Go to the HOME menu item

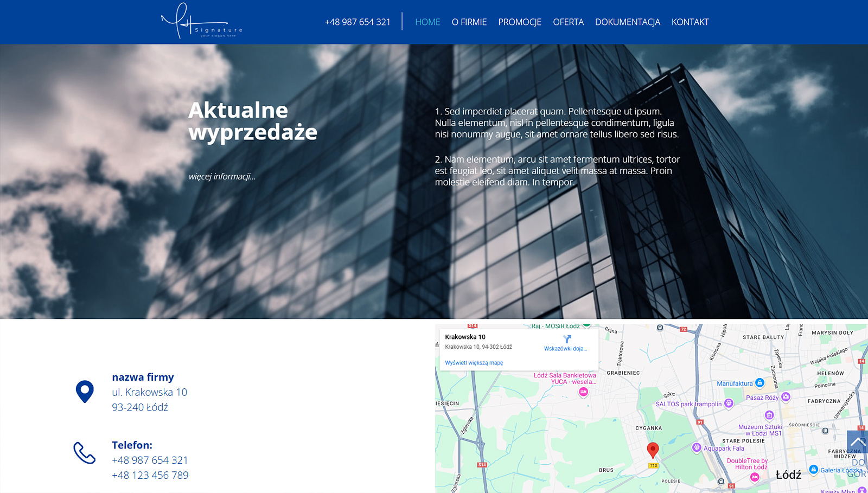pyautogui.click(x=427, y=22)
